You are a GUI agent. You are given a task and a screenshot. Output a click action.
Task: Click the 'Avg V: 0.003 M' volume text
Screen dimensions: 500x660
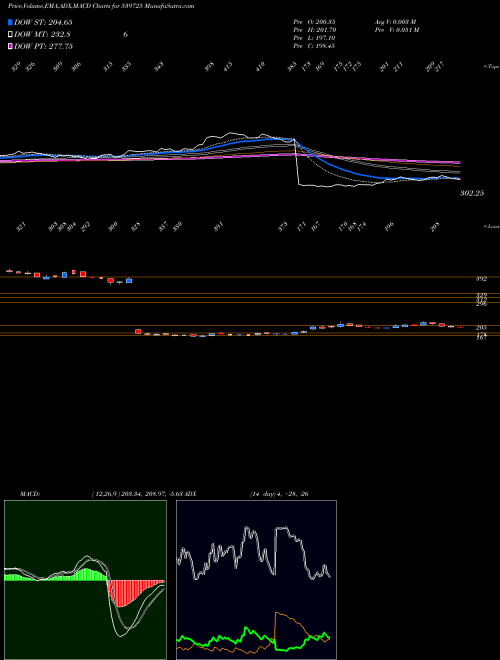(395, 21)
